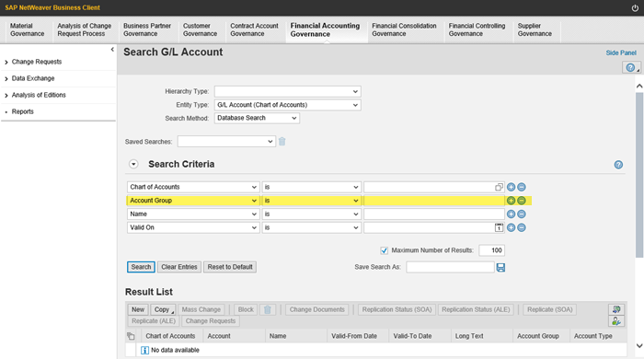Collapse the Search Criteria section

click(x=133, y=164)
